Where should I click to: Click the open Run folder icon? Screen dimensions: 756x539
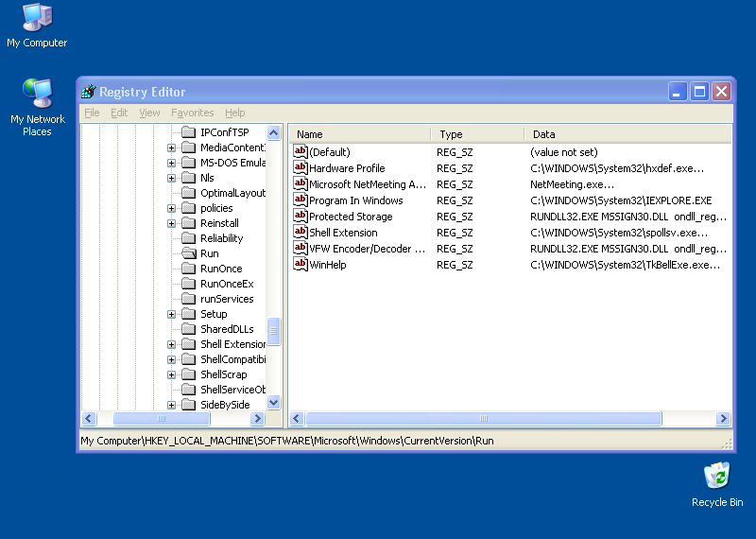[x=188, y=253]
